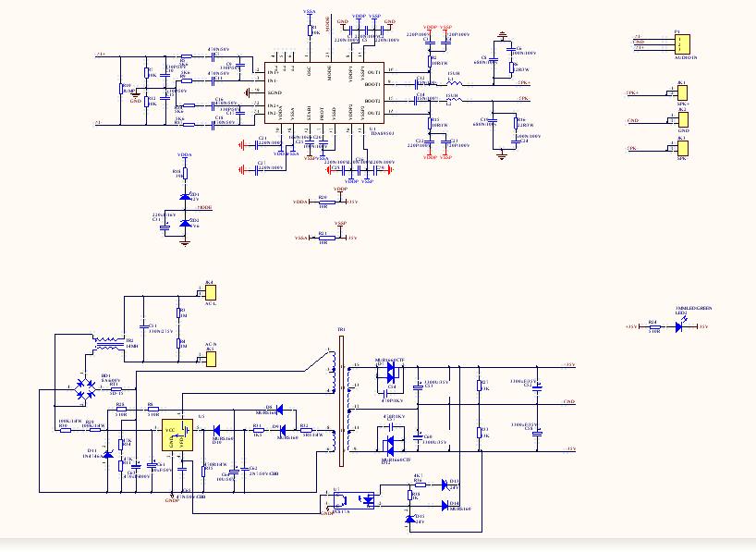Select the R10 jumper resistor
Image resolution: width=756 pixels, height=552 pixels.
(120, 89)
